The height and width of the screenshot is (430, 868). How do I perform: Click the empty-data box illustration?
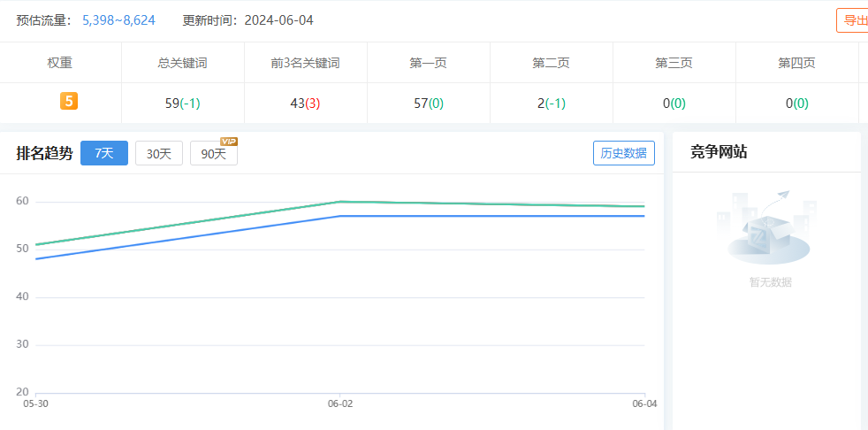pos(766,229)
